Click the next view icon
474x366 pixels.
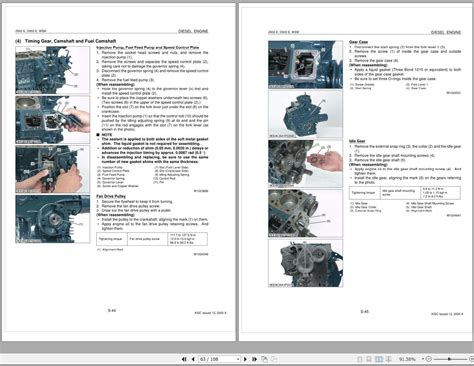pyautogui.click(x=274, y=359)
